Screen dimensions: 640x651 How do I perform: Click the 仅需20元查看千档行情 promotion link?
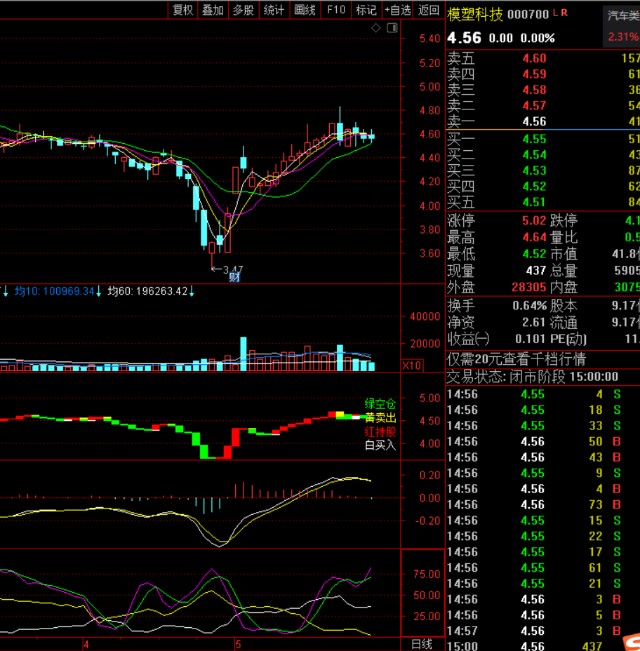coord(516,359)
